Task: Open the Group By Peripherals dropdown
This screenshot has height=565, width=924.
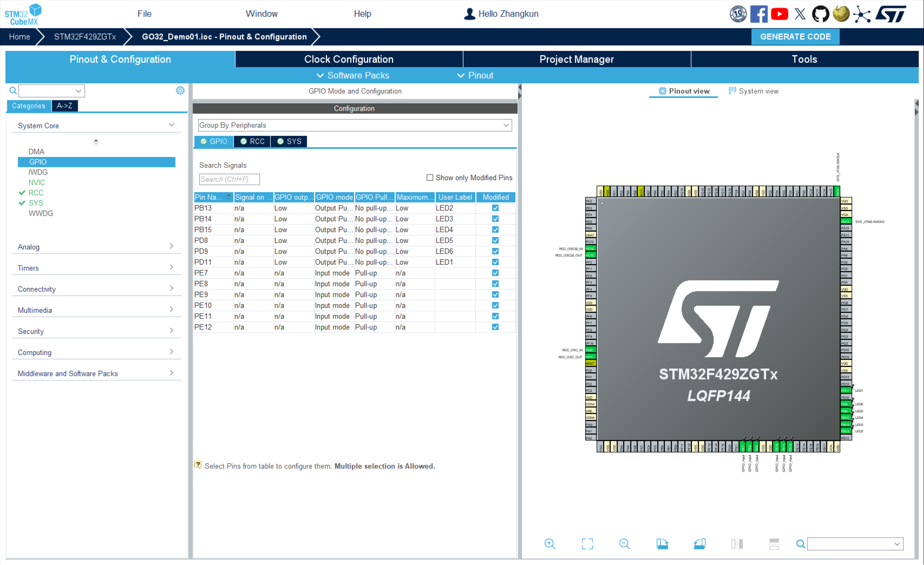Action: [x=354, y=125]
